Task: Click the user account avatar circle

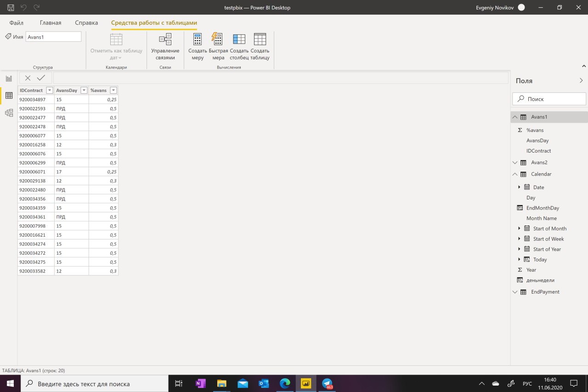Action: [x=521, y=7]
